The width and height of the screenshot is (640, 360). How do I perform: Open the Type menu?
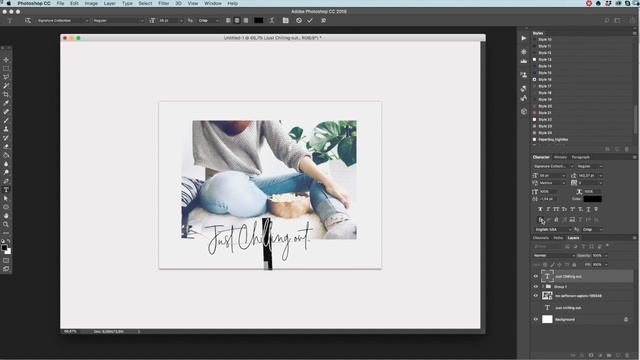click(x=127, y=3)
